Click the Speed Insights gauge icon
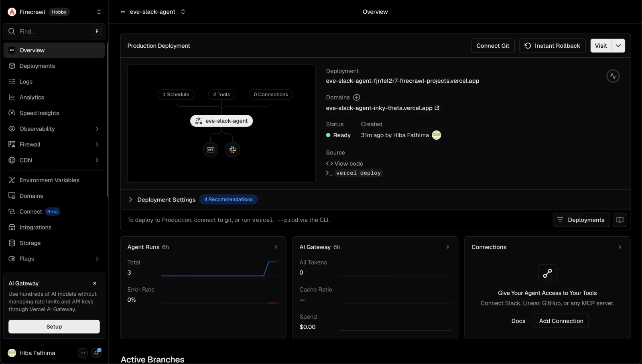Image resolution: width=642 pixels, height=364 pixels. [12, 113]
